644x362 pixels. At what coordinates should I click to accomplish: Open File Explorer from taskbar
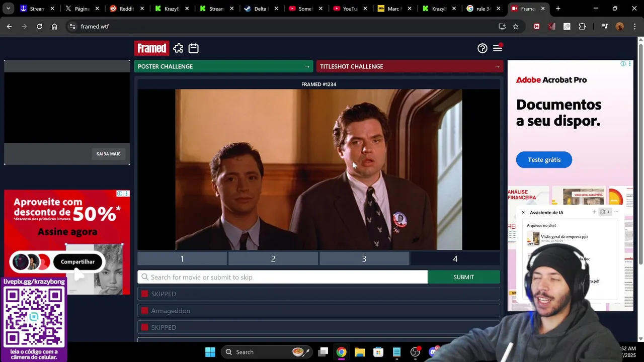[x=360, y=352]
